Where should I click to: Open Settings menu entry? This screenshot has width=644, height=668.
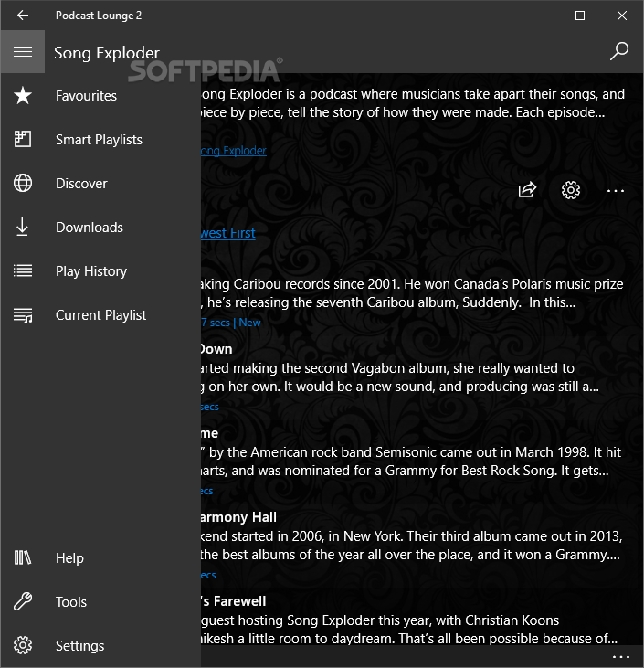point(101,645)
